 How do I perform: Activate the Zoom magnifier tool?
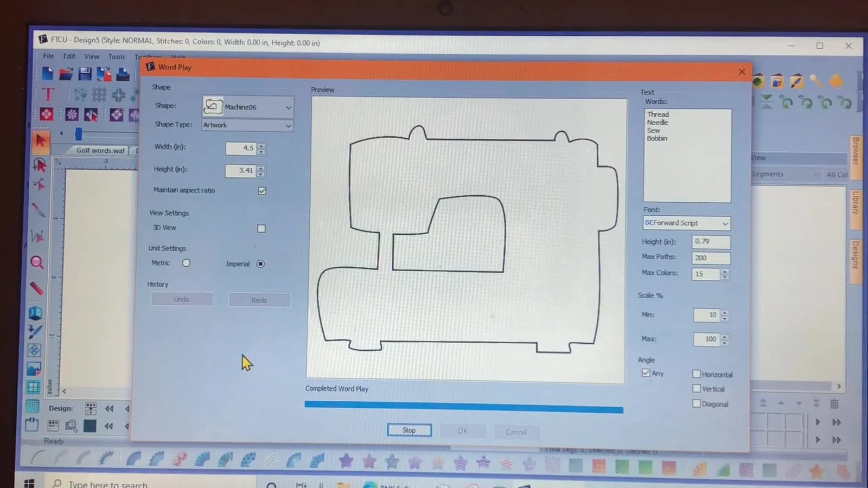point(37,262)
